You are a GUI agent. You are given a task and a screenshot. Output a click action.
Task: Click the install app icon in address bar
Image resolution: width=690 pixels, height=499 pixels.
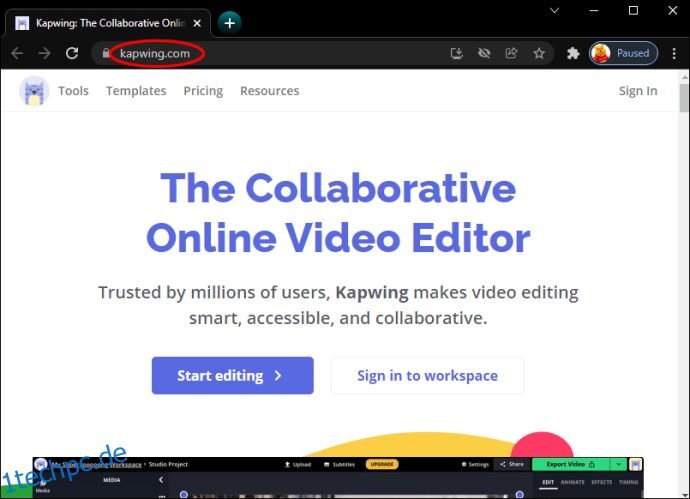(x=457, y=53)
